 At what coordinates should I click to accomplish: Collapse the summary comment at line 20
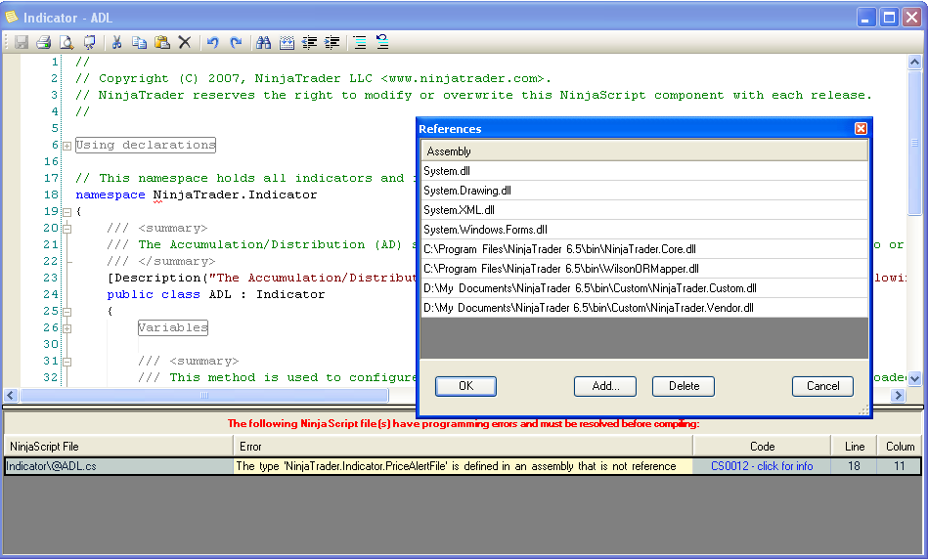(66, 229)
